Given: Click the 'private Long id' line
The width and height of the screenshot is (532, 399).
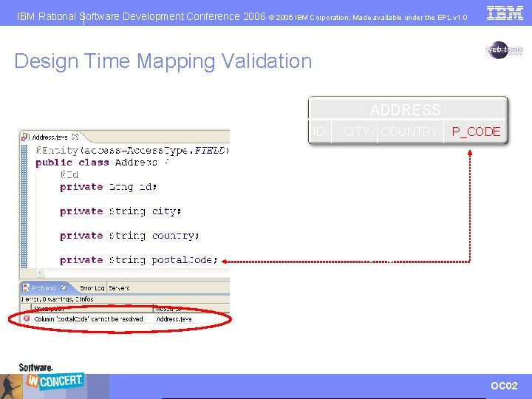Looking at the screenshot, I should (x=108, y=187).
